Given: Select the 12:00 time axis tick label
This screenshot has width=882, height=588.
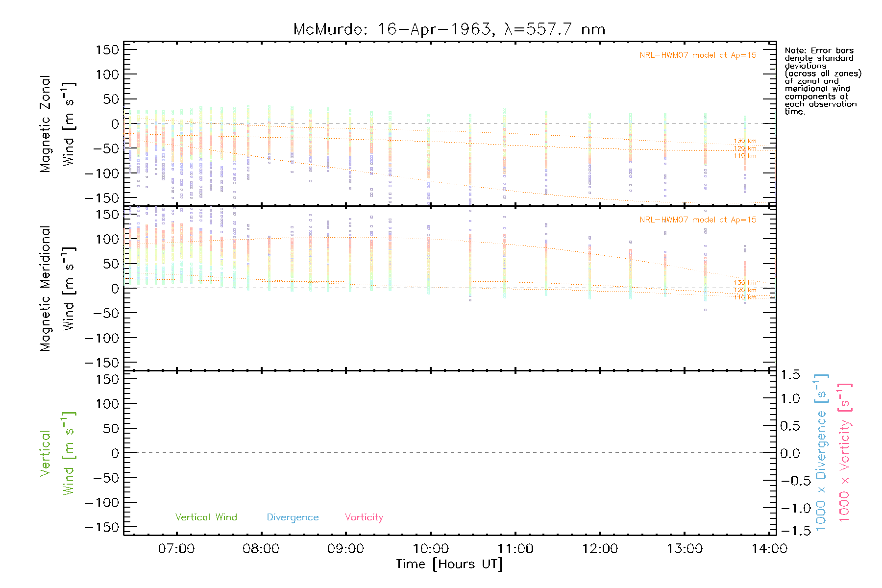Looking at the screenshot, I should coord(600,549).
